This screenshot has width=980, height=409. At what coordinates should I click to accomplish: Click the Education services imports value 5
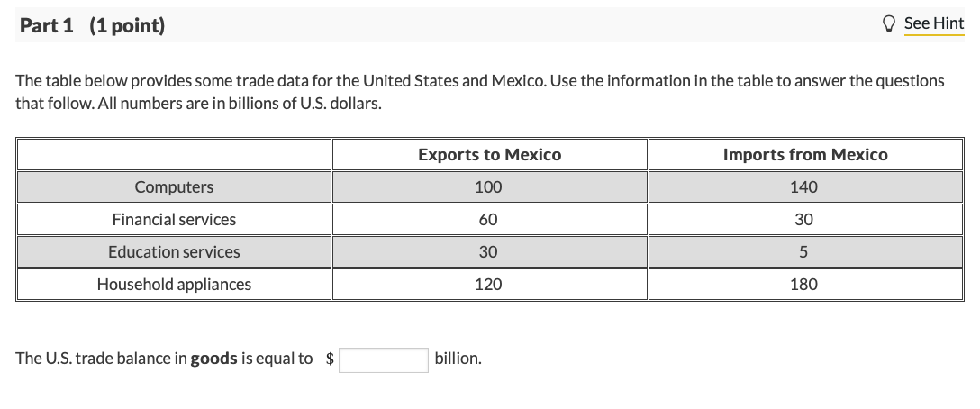(x=803, y=252)
